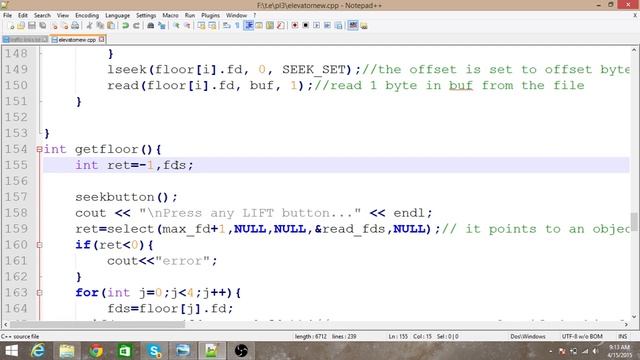Click Dos\Windows line ending in status bar
This screenshot has height=360, width=640.
(528, 336)
